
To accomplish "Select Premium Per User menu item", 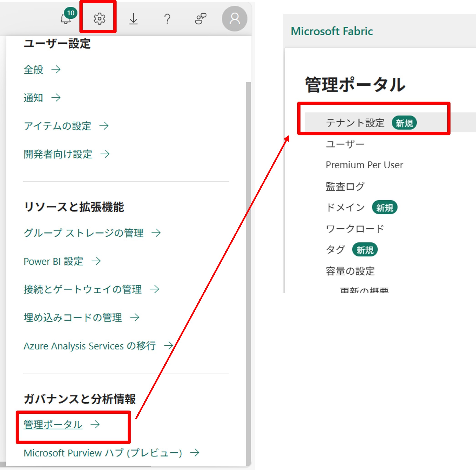I will pyautogui.click(x=364, y=165).
